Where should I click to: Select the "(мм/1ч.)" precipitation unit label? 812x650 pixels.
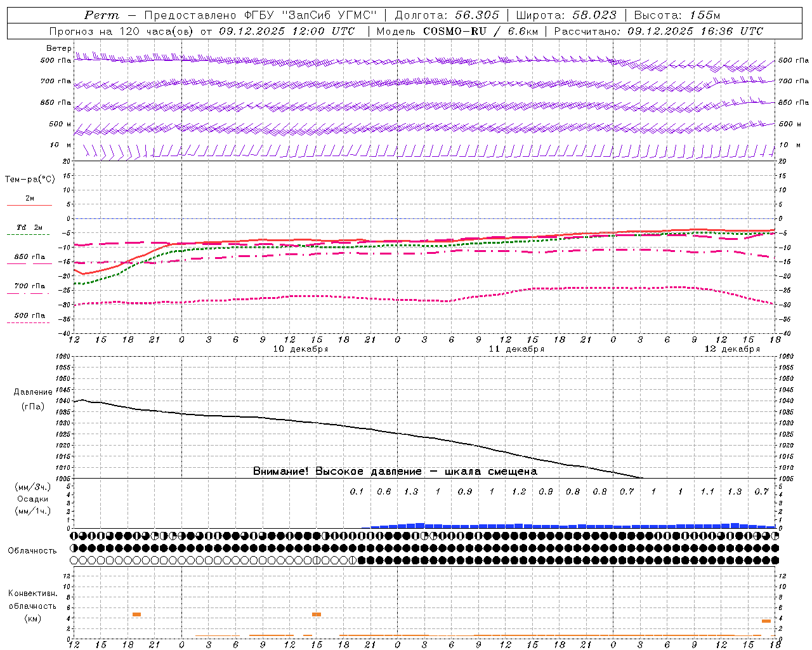[x=33, y=511]
